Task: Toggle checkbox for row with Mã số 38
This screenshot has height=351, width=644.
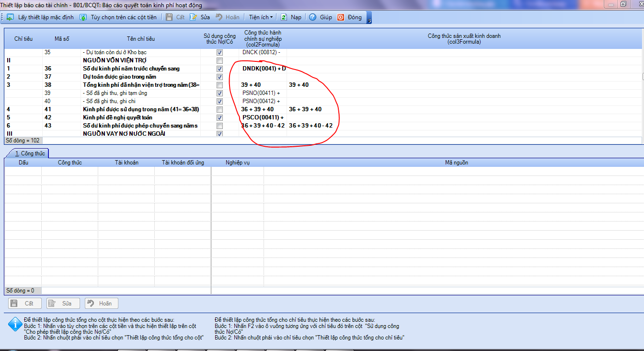Action: pyautogui.click(x=219, y=85)
